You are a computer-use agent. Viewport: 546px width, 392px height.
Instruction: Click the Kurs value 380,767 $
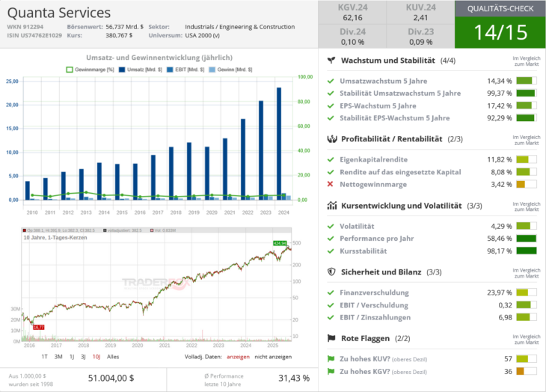click(x=119, y=35)
